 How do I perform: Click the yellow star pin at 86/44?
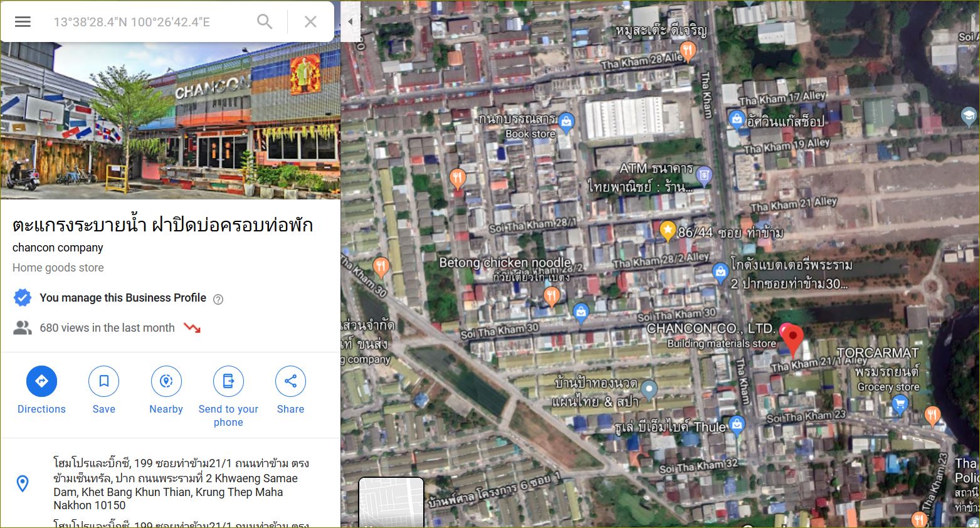668,231
